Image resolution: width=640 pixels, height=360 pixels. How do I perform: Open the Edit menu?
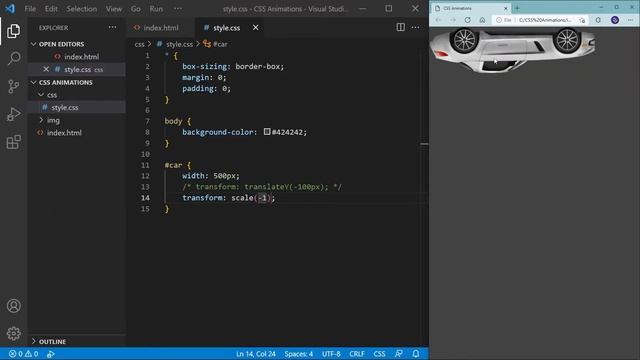tap(51, 9)
